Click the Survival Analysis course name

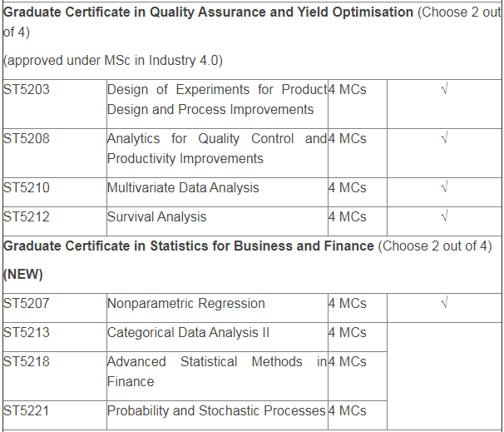point(156,217)
